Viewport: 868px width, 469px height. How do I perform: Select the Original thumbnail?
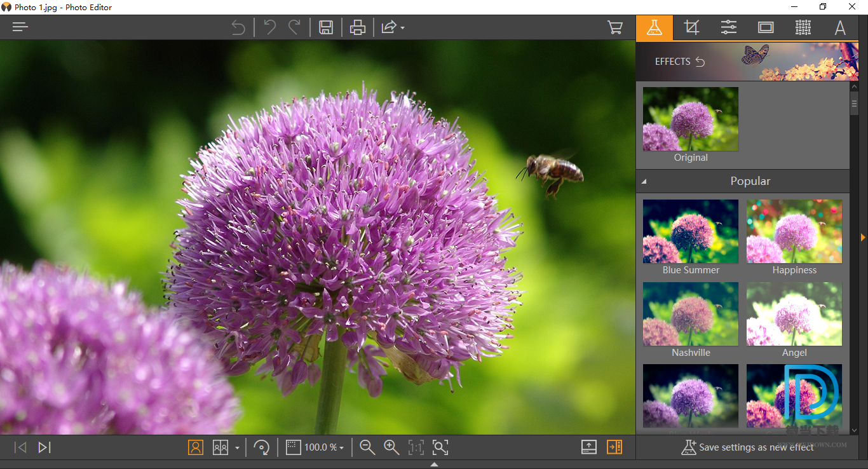691,119
